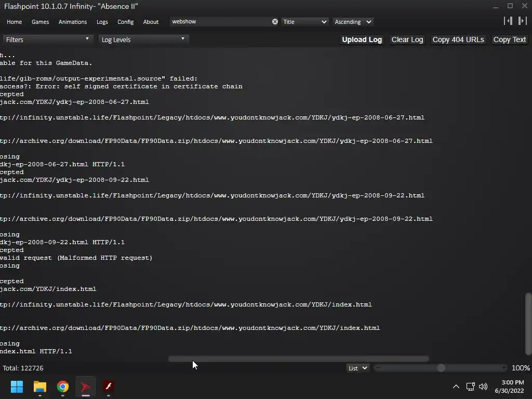Click archive.org ydkj-ep-2008-06-27.html URL line

pos(216,141)
